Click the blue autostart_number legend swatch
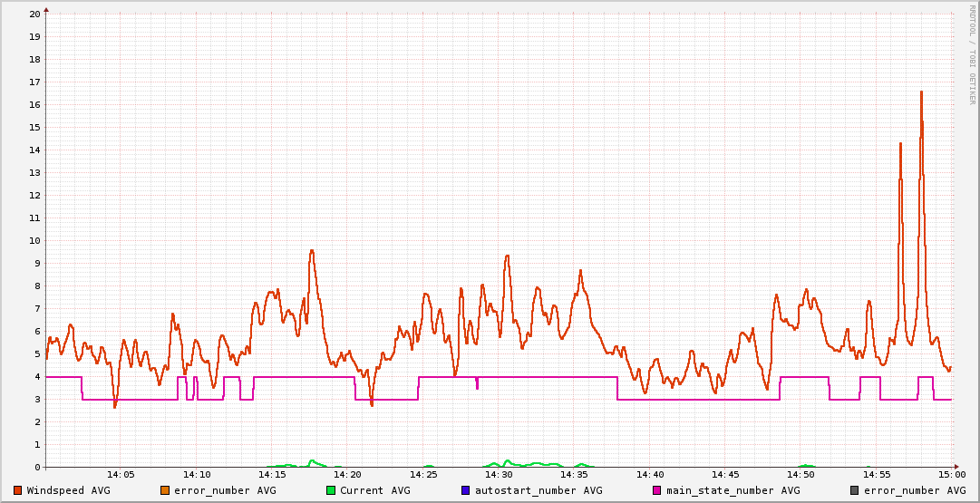 point(465,490)
